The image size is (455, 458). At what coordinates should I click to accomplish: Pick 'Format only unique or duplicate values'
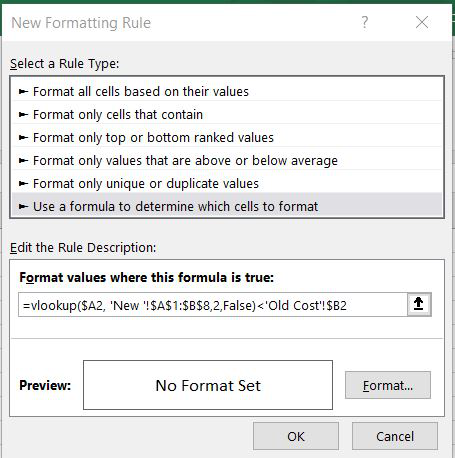tap(227, 183)
